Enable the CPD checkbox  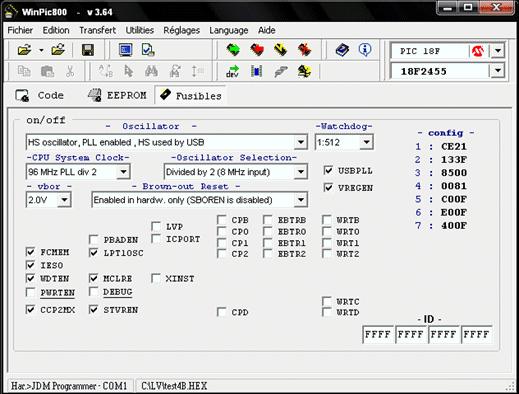[222, 312]
